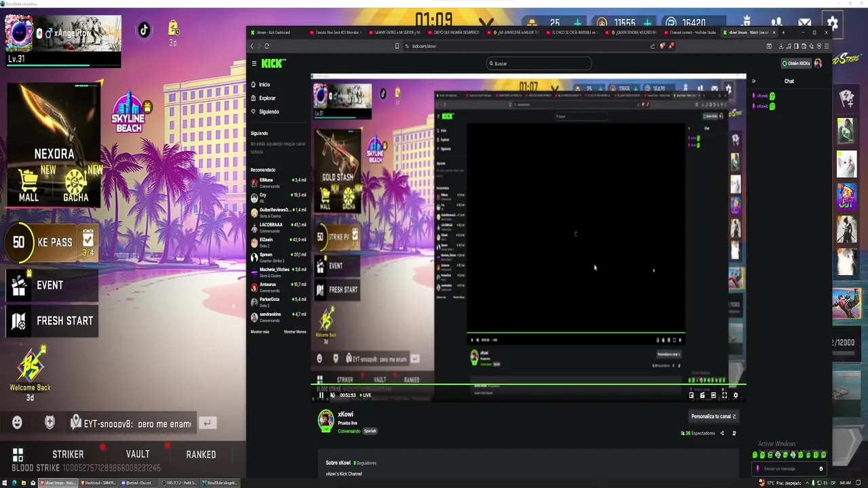The height and width of the screenshot is (488, 868).
Task: Open the Brave shield icon in address bar
Action: (x=663, y=46)
